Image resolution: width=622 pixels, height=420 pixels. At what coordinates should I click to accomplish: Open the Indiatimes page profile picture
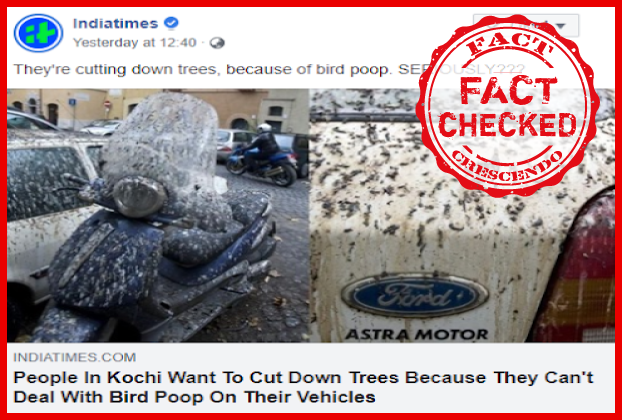point(38,33)
